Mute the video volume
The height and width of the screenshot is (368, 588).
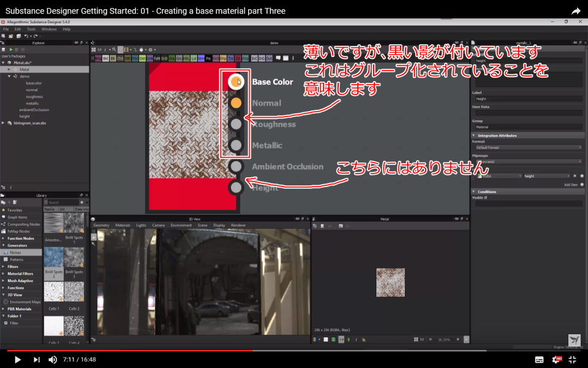click(53, 359)
